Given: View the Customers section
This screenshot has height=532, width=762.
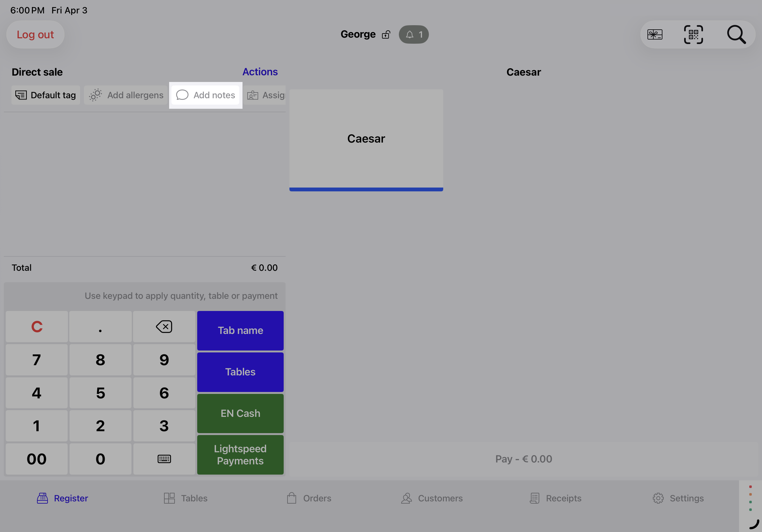Looking at the screenshot, I should point(432,498).
